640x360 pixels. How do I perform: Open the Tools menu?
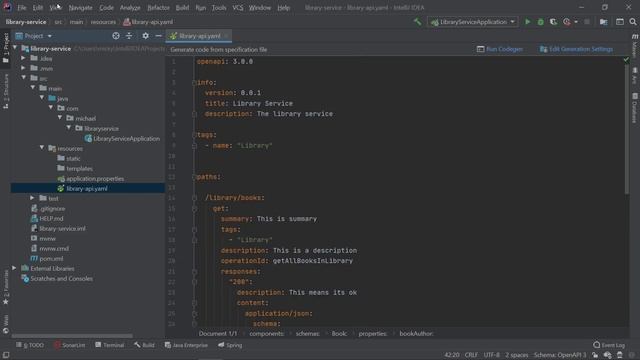tap(219, 7)
